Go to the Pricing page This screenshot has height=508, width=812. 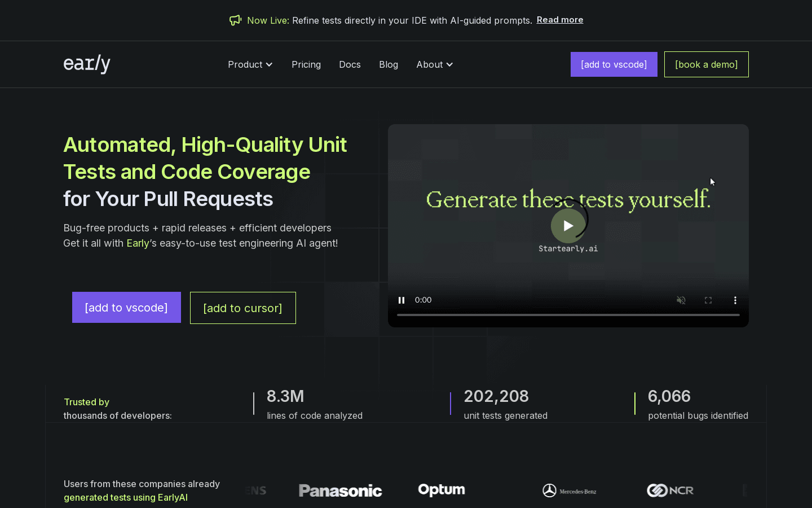tap(306, 64)
